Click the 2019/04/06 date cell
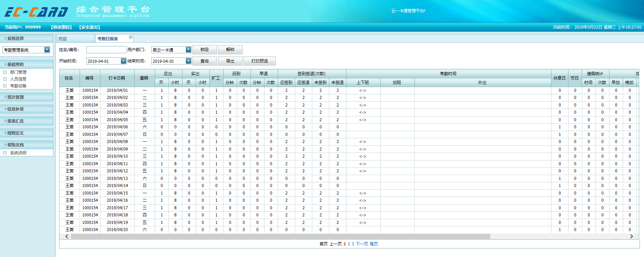 coord(117,127)
